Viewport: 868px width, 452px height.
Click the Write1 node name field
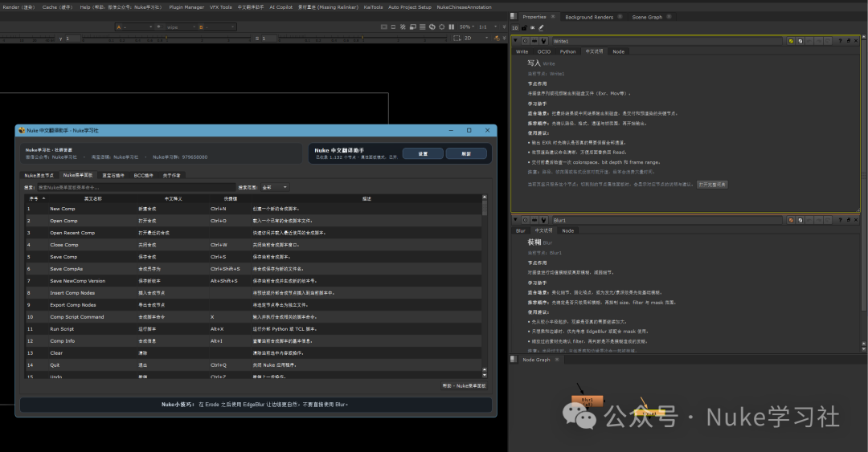[x=667, y=41]
